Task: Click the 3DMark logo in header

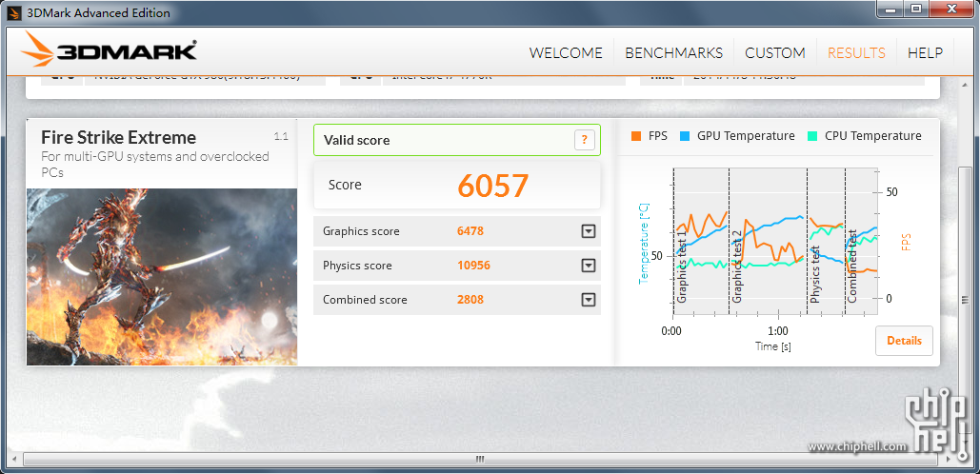Action: pyautogui.click(x=110, y=49)
